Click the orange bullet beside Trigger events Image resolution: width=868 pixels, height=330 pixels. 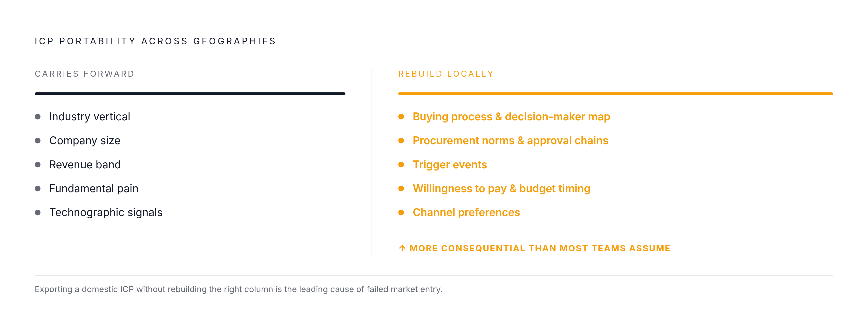[x=401, y=165]
